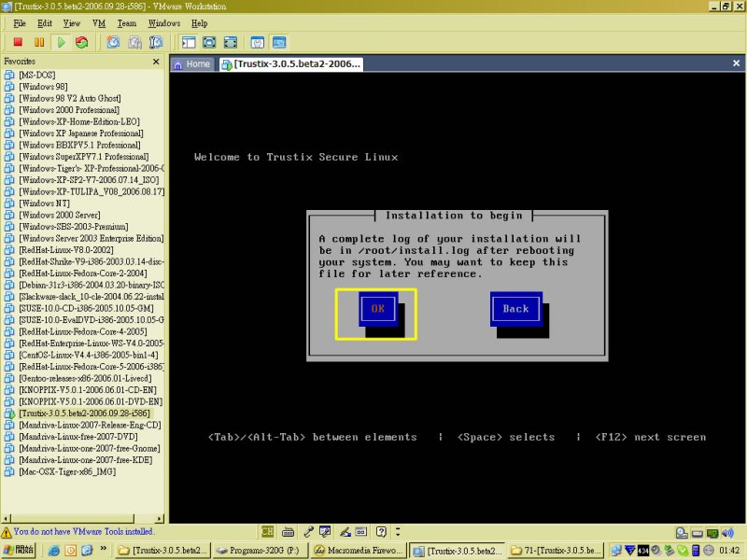Screen dimensions: 747x560
Task: Click Back in the Installation to begin dialog
Action: [x=516, y=309]
